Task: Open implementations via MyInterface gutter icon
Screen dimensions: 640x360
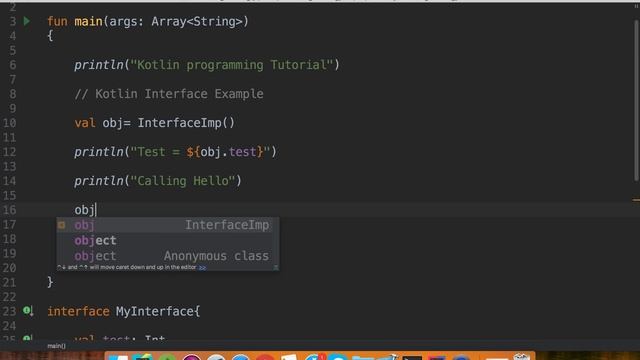Action: pyautogui.click(x=28, y=311)
